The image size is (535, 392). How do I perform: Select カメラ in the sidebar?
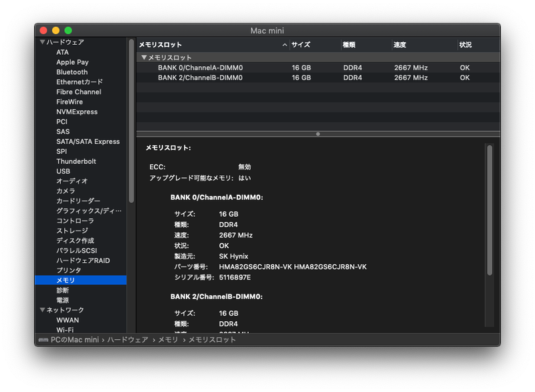point(66,191)
